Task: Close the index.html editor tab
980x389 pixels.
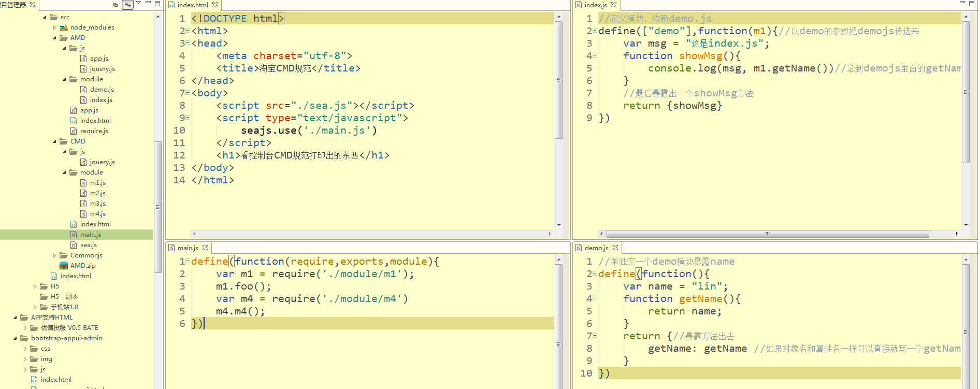Action: pos(215,5)
